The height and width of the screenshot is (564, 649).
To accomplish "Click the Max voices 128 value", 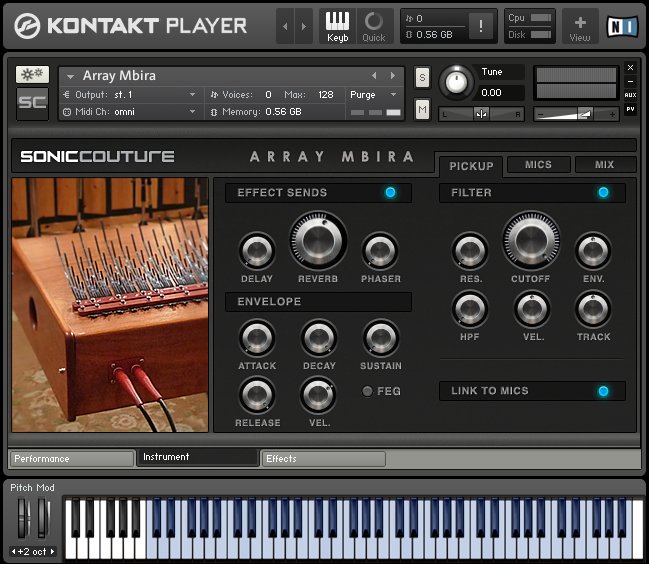I will pyautogui.click(x=326, y=95).
